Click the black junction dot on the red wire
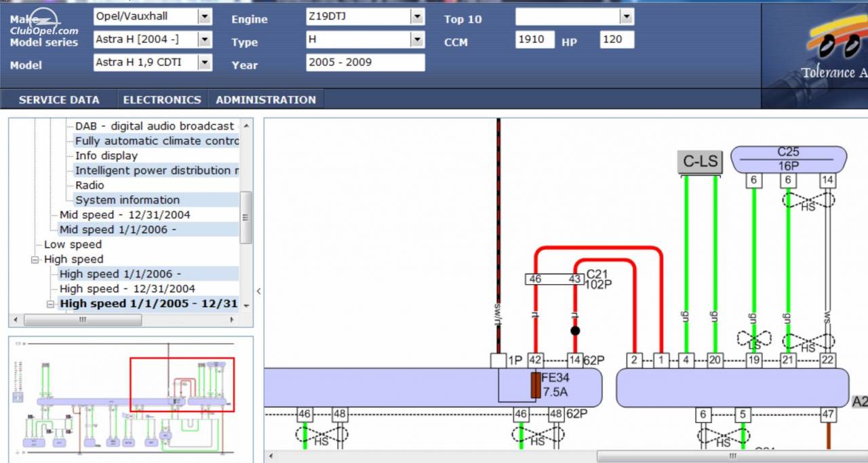Viewport: 868px width, 463px height. [575, 331]
